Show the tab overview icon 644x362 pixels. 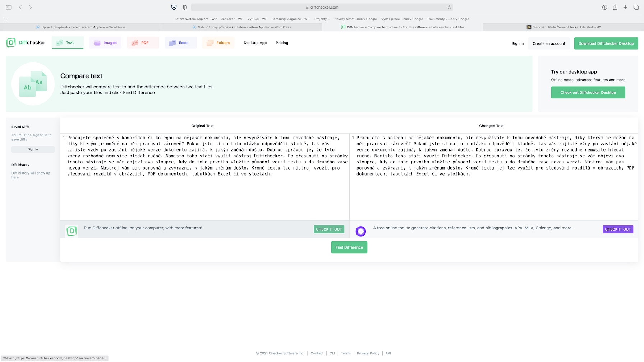click(x=636, y=7)
